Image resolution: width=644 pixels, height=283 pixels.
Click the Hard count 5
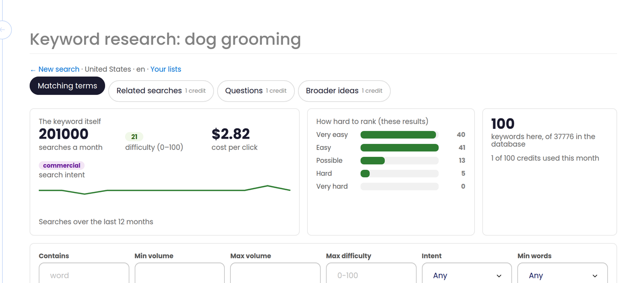click(463, 174)
